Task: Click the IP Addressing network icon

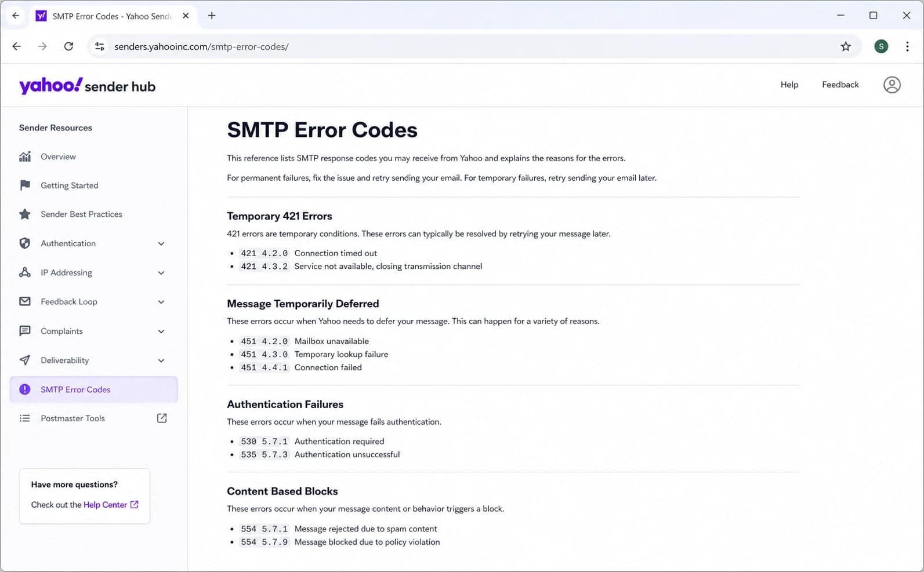Action: [x=25, y=272]
